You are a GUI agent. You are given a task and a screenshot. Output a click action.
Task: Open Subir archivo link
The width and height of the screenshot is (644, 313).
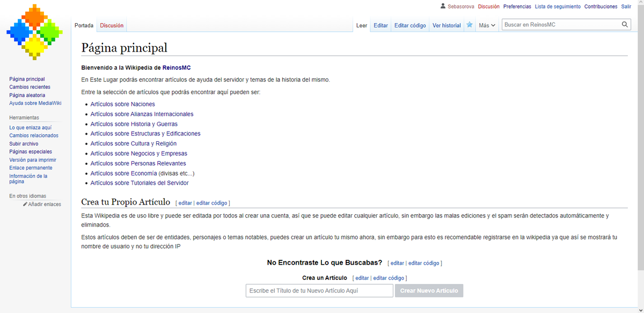[x=24, y=144]
